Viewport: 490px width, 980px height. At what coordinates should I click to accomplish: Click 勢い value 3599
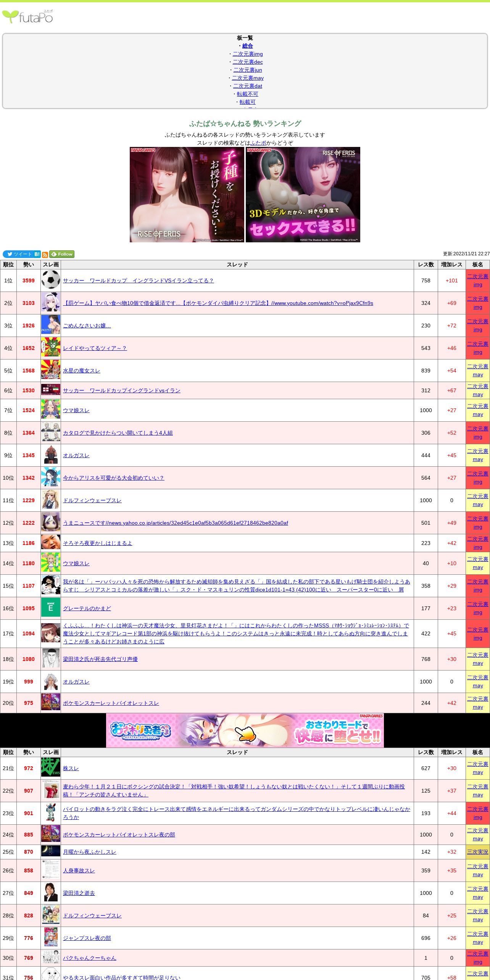point(29,280)
